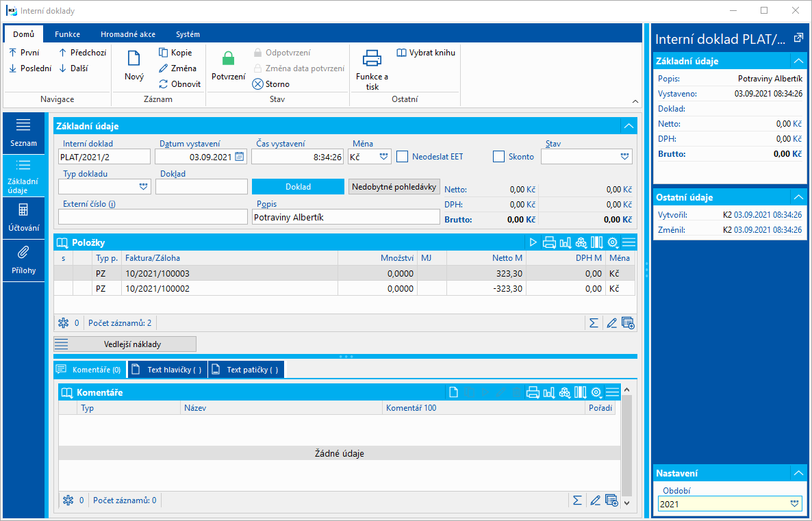
Task: Open the Typ dokladu dropdown
Action: coord(143,186)
